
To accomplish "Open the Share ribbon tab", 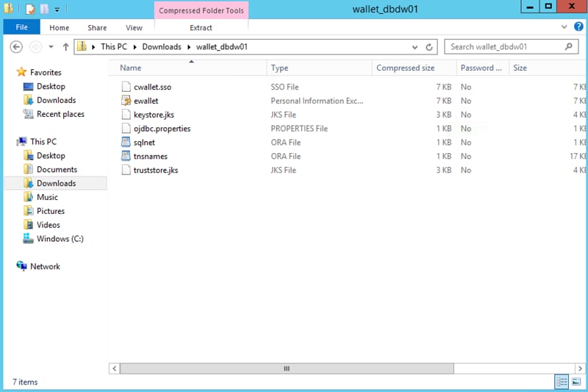I will 97,28.
